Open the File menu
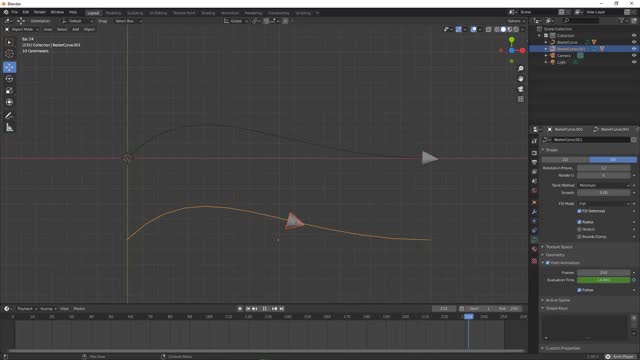The height and width of the screenshot is (360, 640). (14, 12)
